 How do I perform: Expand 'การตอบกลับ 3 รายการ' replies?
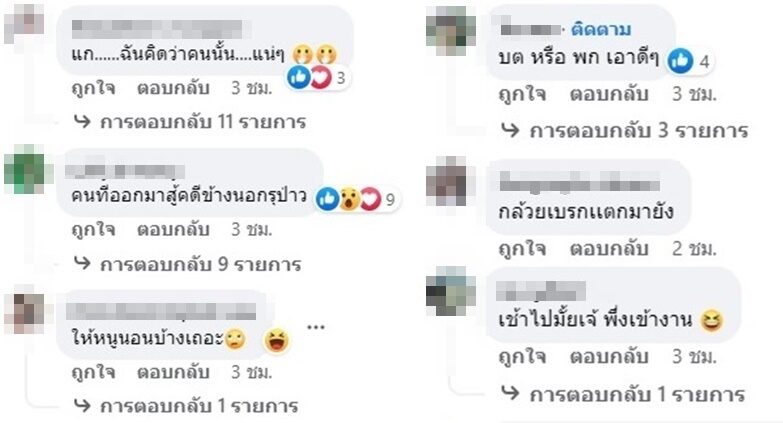pyautogui.click(x=624, y=131)
